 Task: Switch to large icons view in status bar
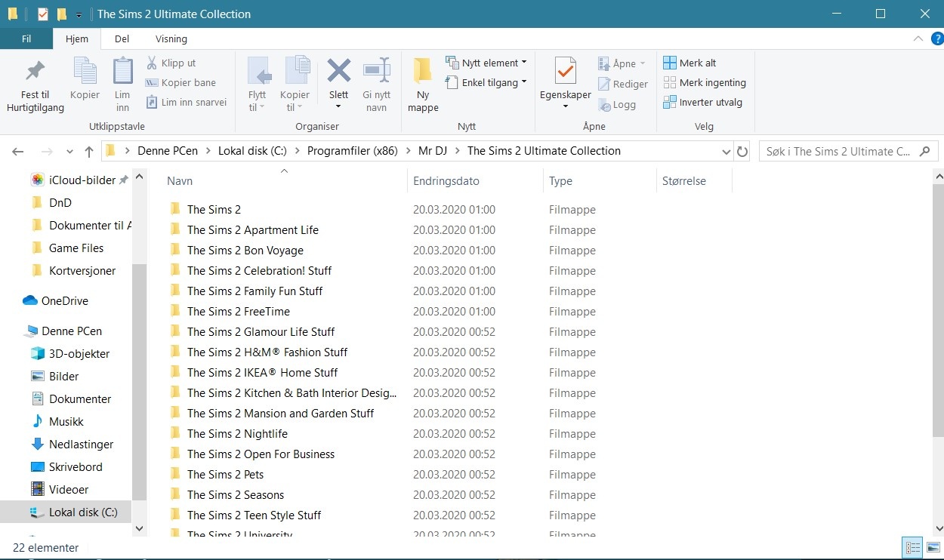click(x=932, y=548)
